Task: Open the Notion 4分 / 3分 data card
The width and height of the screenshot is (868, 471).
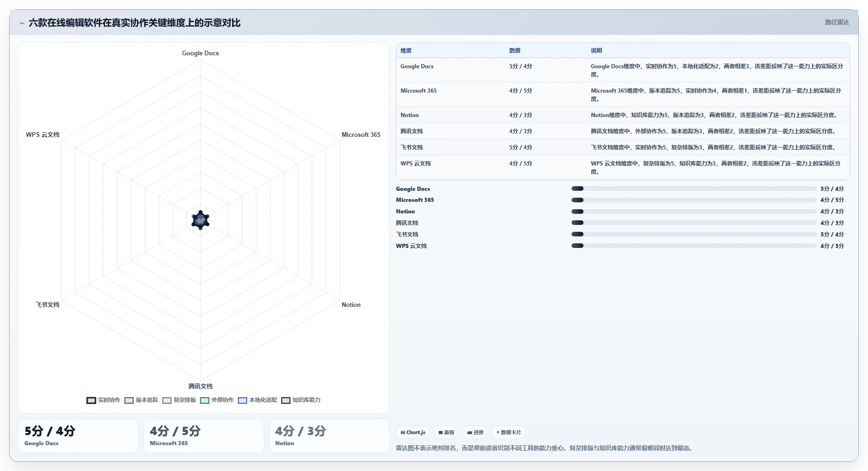Action: [x=329, y=436]
